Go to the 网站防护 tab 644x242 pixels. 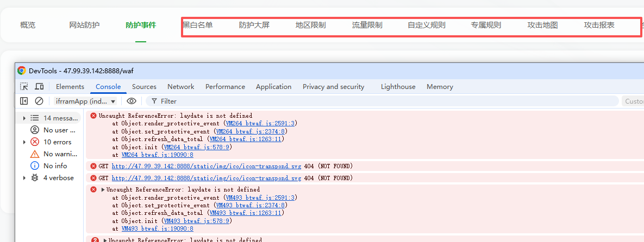click(x=85, y=25)
